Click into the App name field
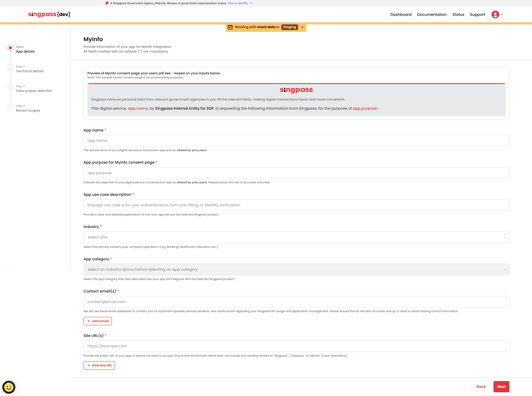532x396 pixels. click(296, 141)
